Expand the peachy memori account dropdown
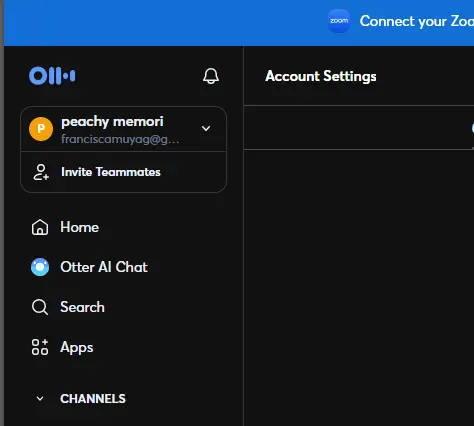 point(206,128)
